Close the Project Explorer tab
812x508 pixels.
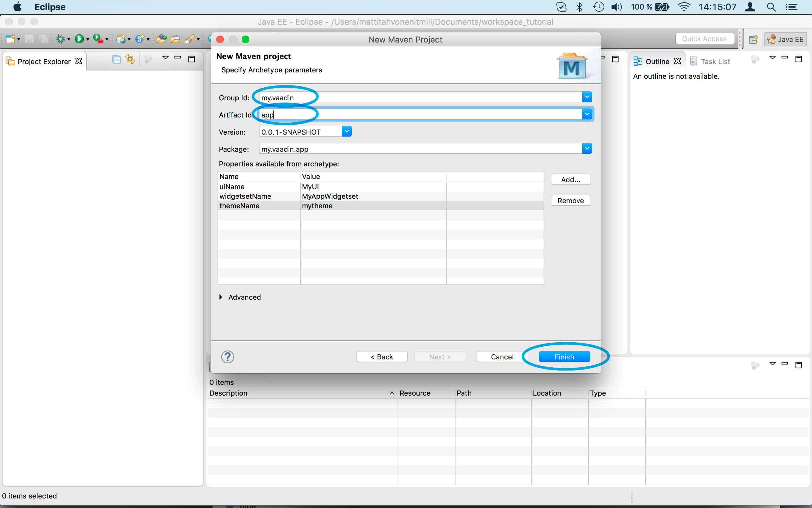(79, 61)
